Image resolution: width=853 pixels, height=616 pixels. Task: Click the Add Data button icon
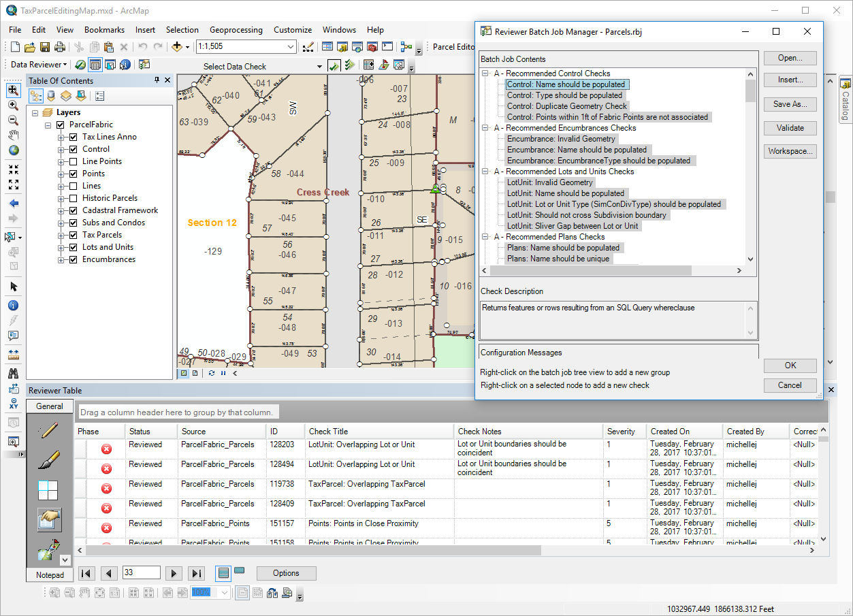point(177,47)
